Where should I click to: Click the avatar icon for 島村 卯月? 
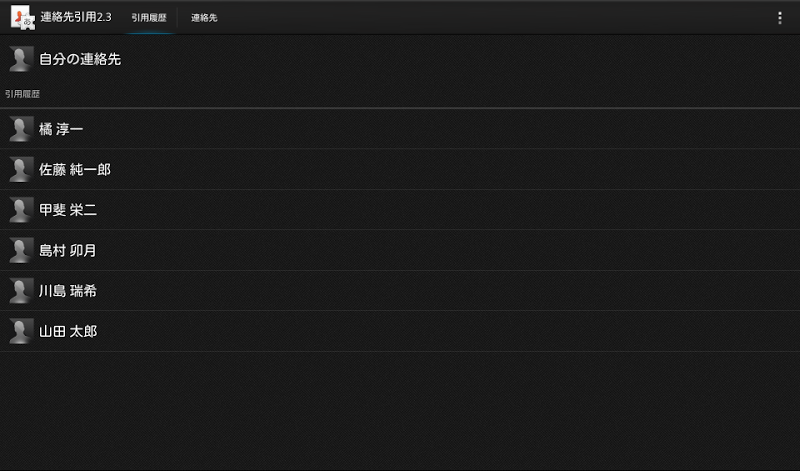coord(21,250)
